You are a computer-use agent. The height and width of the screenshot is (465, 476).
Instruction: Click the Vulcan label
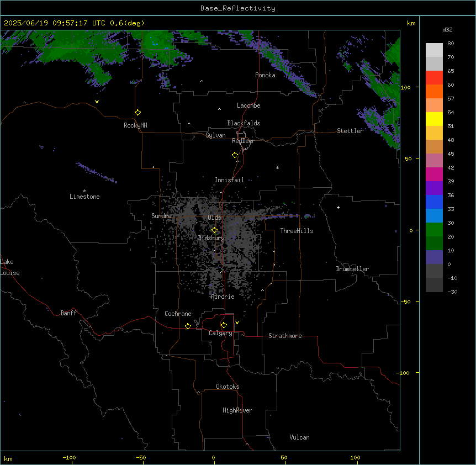point(300,437)
